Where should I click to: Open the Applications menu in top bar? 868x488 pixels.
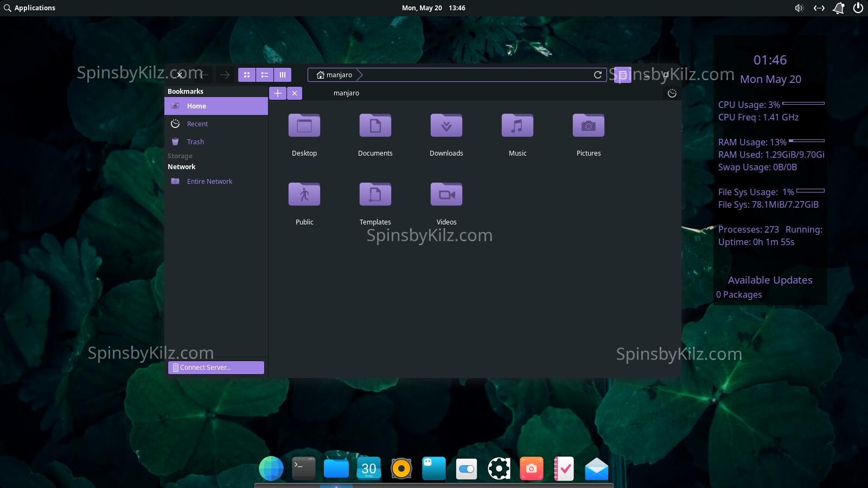[x=30, y=8]
